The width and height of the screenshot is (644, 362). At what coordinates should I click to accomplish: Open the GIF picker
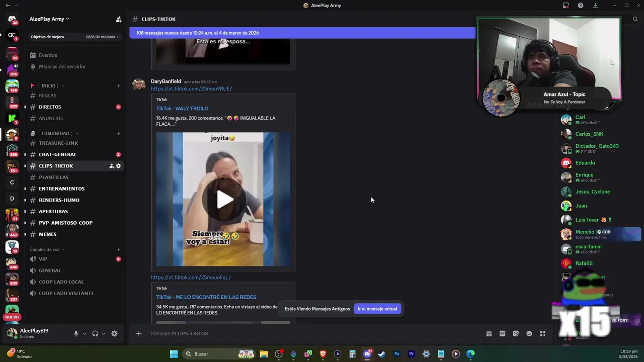click(x=502, y=333)
